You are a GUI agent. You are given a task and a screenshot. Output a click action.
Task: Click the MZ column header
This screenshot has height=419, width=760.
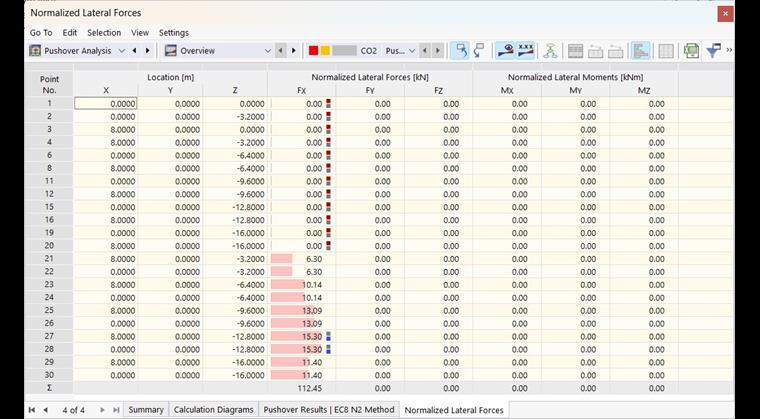pos(644,91)
